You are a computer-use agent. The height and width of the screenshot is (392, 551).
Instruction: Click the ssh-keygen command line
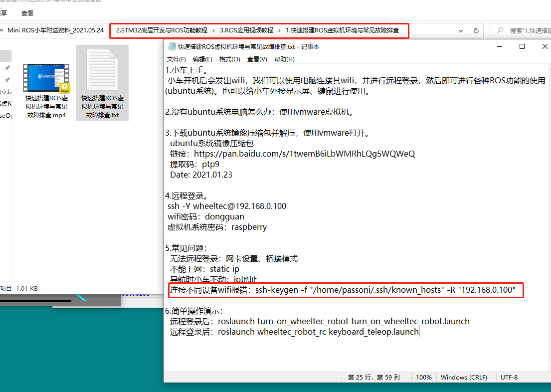click(x=343, y=290)
